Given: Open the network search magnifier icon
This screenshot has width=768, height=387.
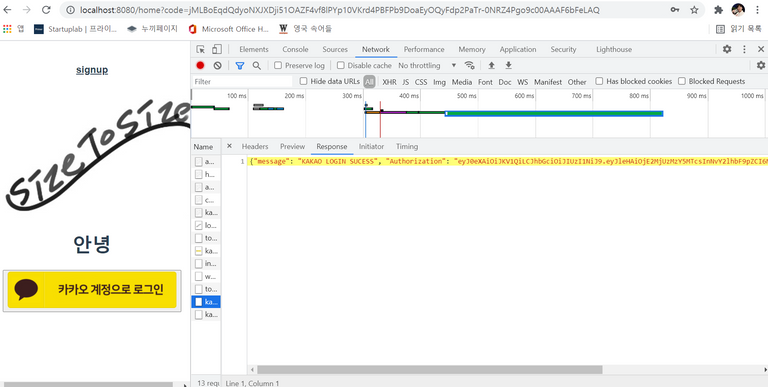Looking at the screenshot, I should (257, 66).
